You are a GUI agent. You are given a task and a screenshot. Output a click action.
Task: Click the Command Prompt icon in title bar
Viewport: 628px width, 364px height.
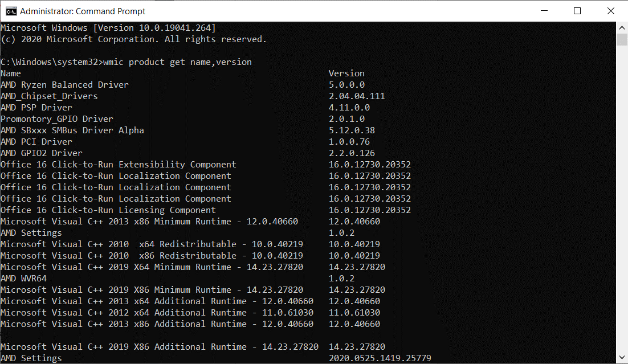pyautogui.click(x=11, y=11)
